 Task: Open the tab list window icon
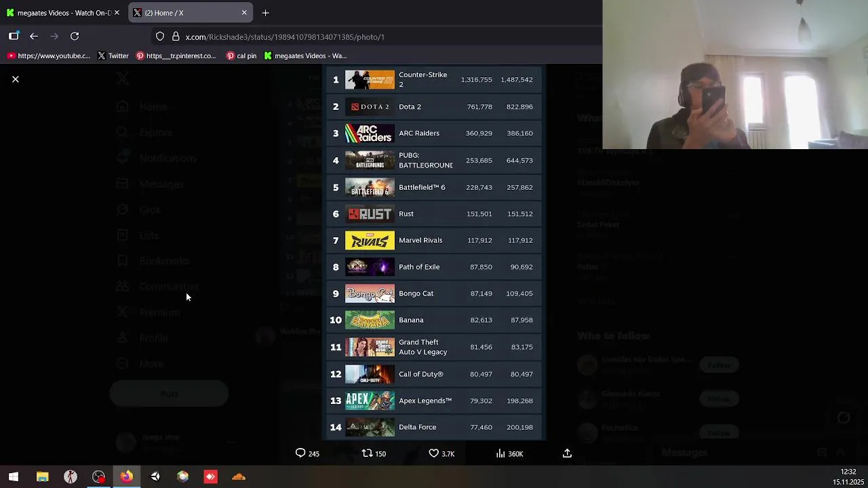pyautogui.click(x=14, y=37)
